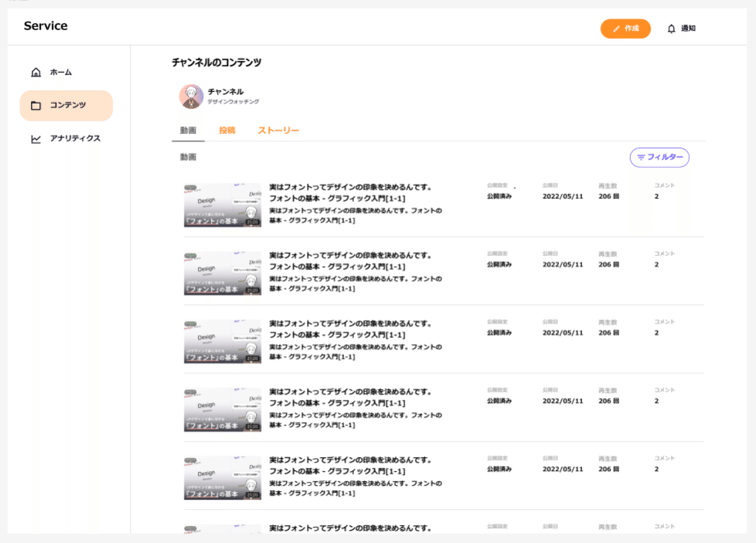The image size is (756, 543).
Task: Open the channel avatar image
Action: pos(192,96)
